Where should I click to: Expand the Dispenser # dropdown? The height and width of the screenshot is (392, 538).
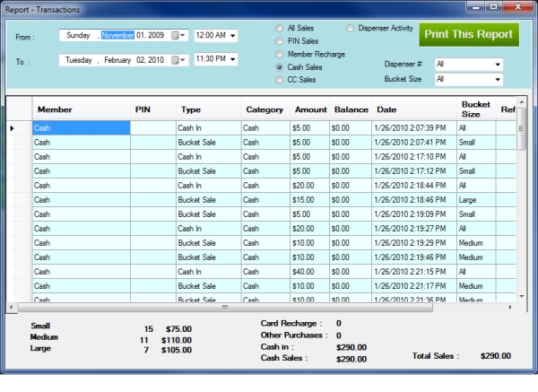pyautogui.click(x=497, y=65)
